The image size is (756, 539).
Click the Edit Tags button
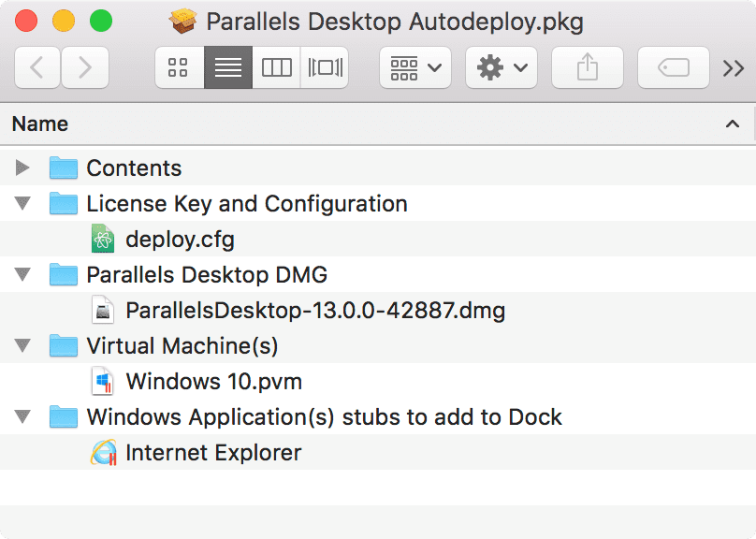[x=674, y=67]
